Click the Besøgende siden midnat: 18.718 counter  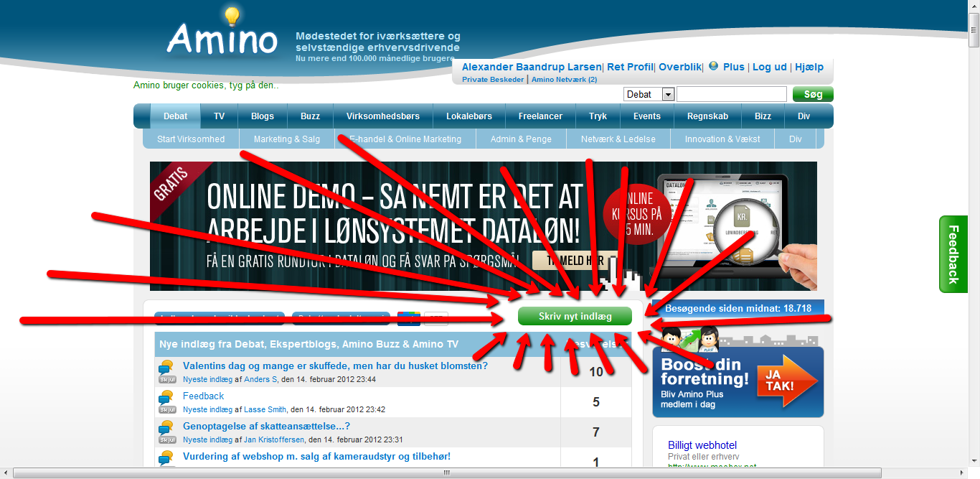tap(738, 309)
